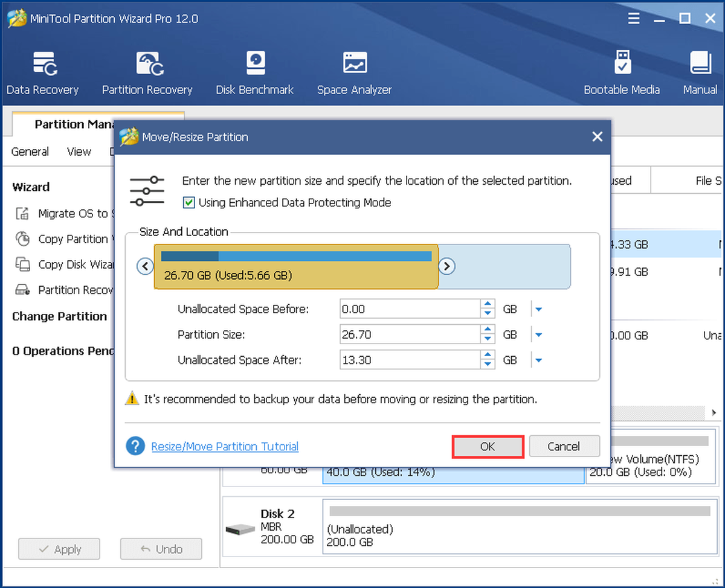Click the left arrow handle of partition bar

click(145, 266)
